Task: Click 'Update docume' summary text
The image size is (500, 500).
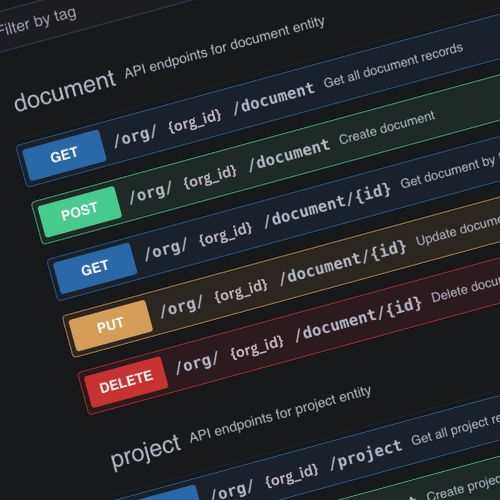Action: 458,231
